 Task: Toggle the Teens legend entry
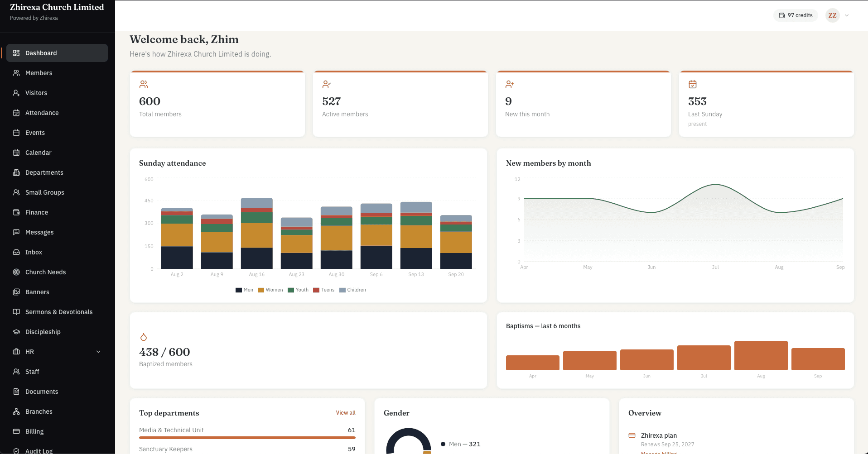pos(324,290)
